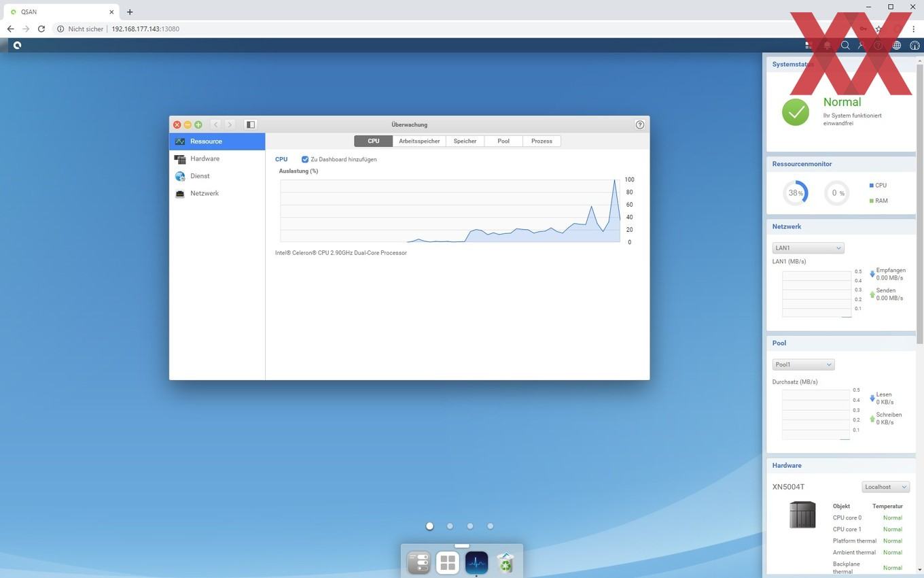This screenshot has width=924, height=578.
Task: Click the dock pull handle above the icons
Action: pos(462,545)
